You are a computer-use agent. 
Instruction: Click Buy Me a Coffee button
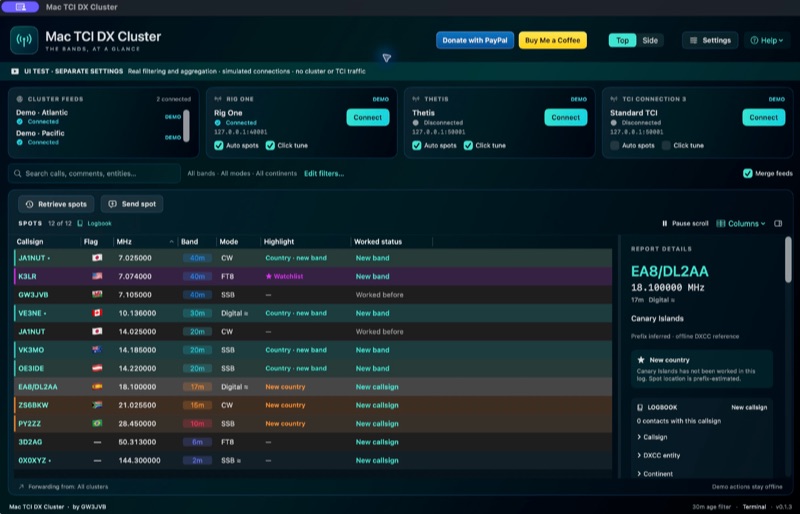(553, 40)
